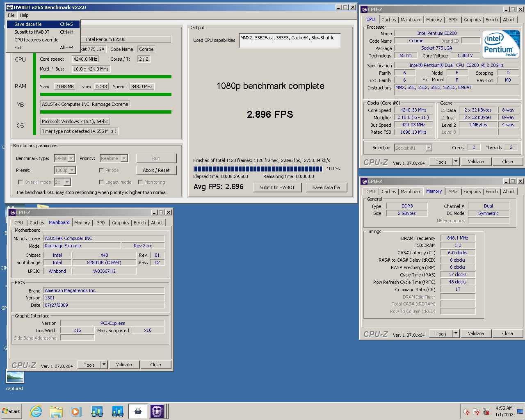Click the disconnected network tray icon
Image resolution: width=525 pixels, height=420 pixels.
486,411
